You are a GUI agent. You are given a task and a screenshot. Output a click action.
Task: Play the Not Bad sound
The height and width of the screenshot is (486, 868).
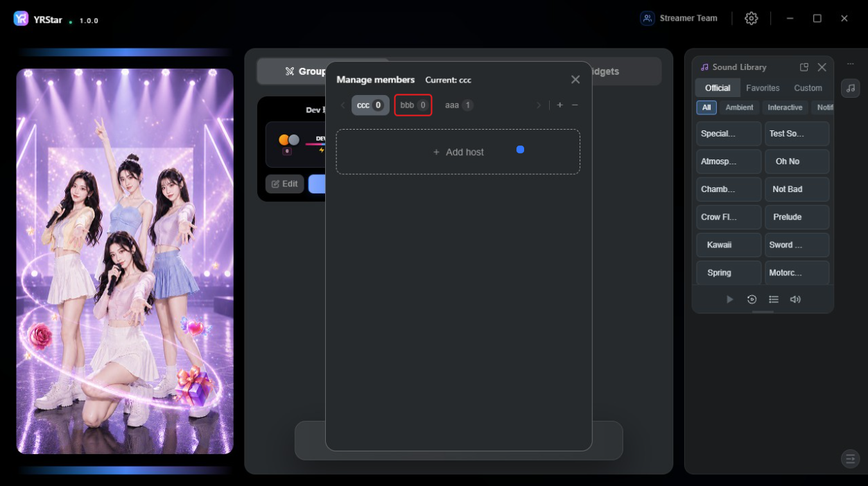(797, 189)
